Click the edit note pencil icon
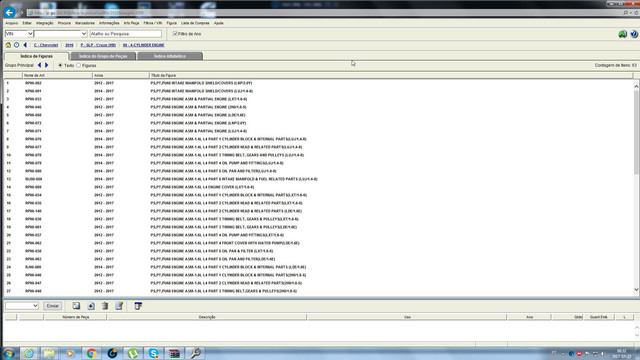Image resolution: width=640 pixels, height=360 pixels. (119, 306)
